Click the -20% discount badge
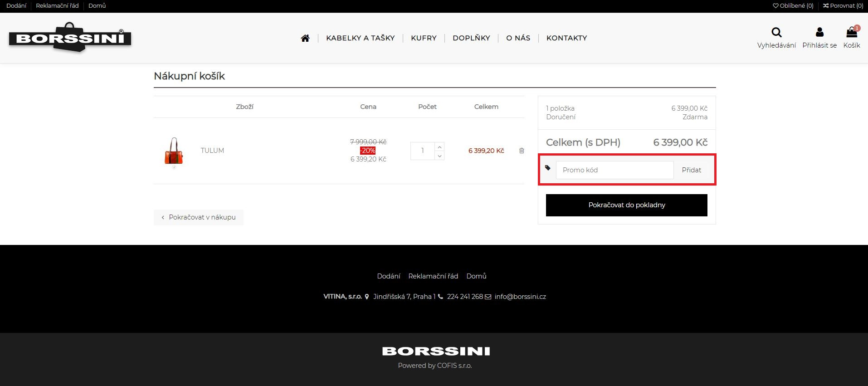The width and height of the screenshot is (868, 386). [x=368, y=151]
